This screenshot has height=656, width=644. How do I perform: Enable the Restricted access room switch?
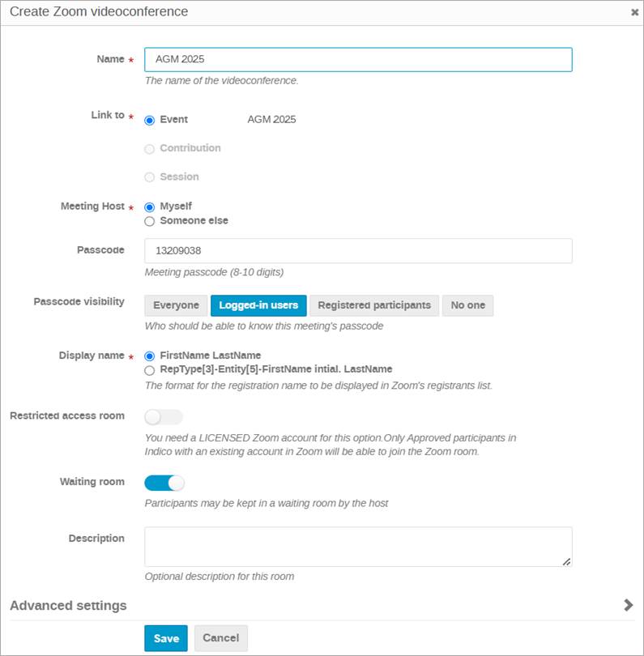pos(164,417)
